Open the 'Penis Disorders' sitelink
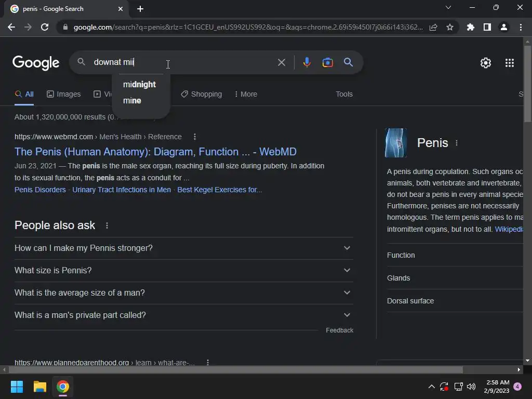 [40, 190]
